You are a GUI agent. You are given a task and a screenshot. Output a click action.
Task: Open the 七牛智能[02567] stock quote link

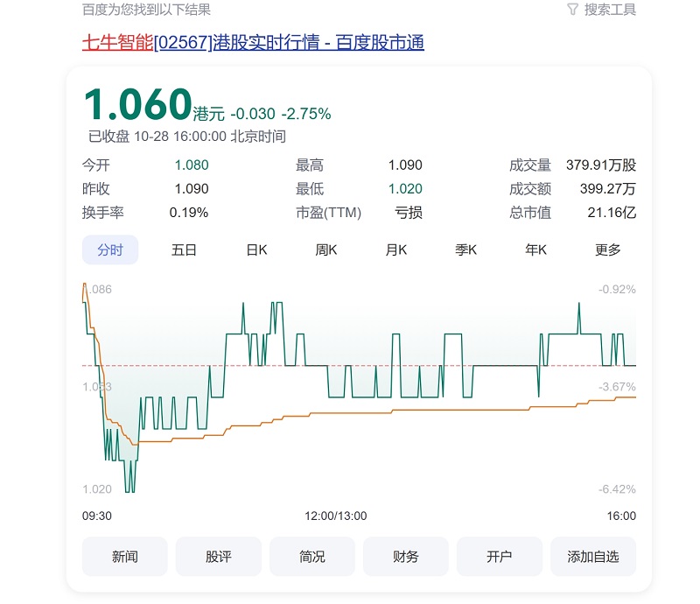point(253,43)
